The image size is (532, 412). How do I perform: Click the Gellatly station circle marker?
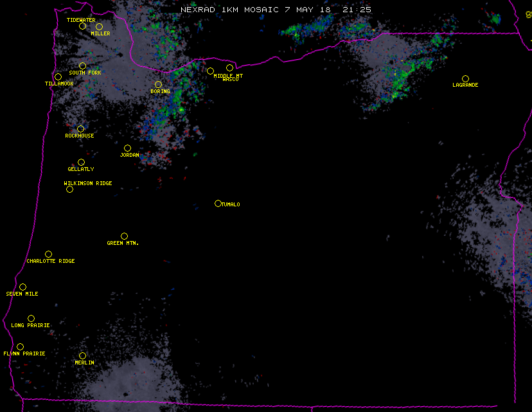click(81, 162)
